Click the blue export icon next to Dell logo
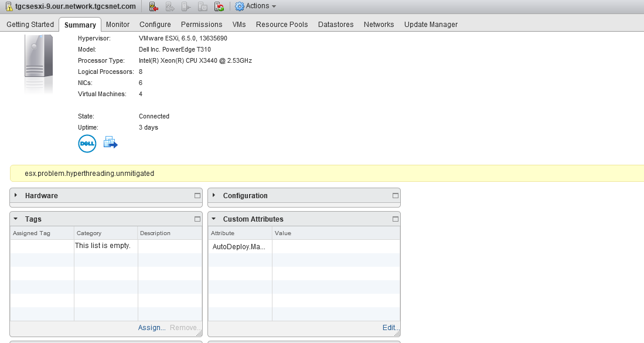The height and width of the screenshot is (343, 644). 110,142
